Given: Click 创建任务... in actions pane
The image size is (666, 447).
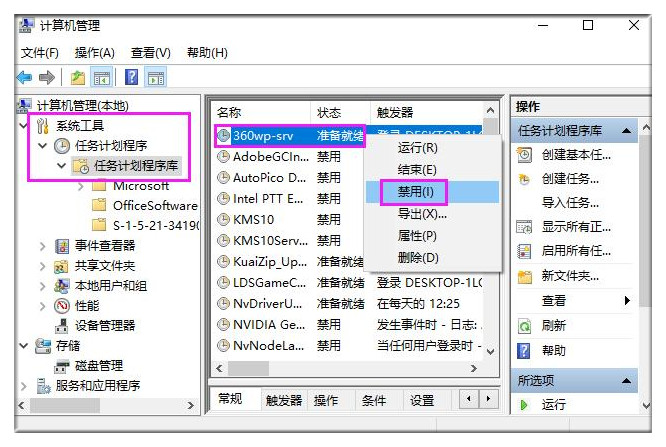Looking at the screenshot, I should click(x=570, y=179).
